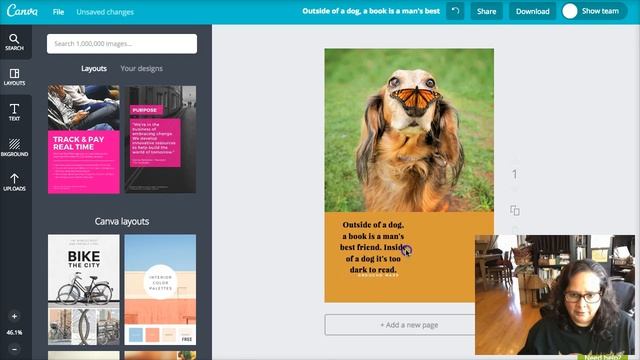This screenshot has height=360, width=640.
Task: Click the Share button
Action: 487,11
